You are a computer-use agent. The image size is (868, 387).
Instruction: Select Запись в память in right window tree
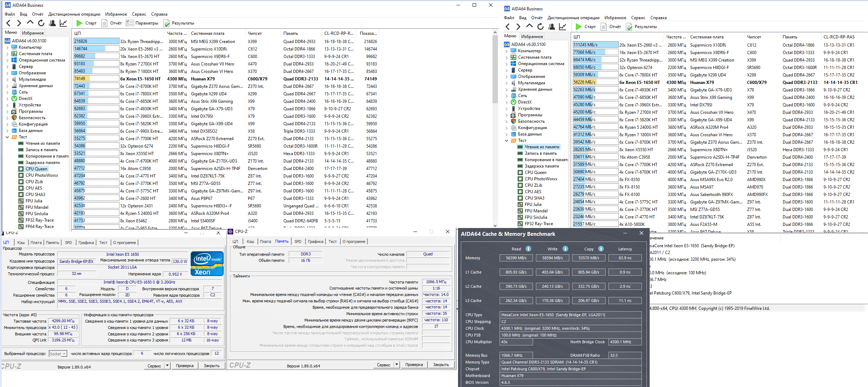540,153
